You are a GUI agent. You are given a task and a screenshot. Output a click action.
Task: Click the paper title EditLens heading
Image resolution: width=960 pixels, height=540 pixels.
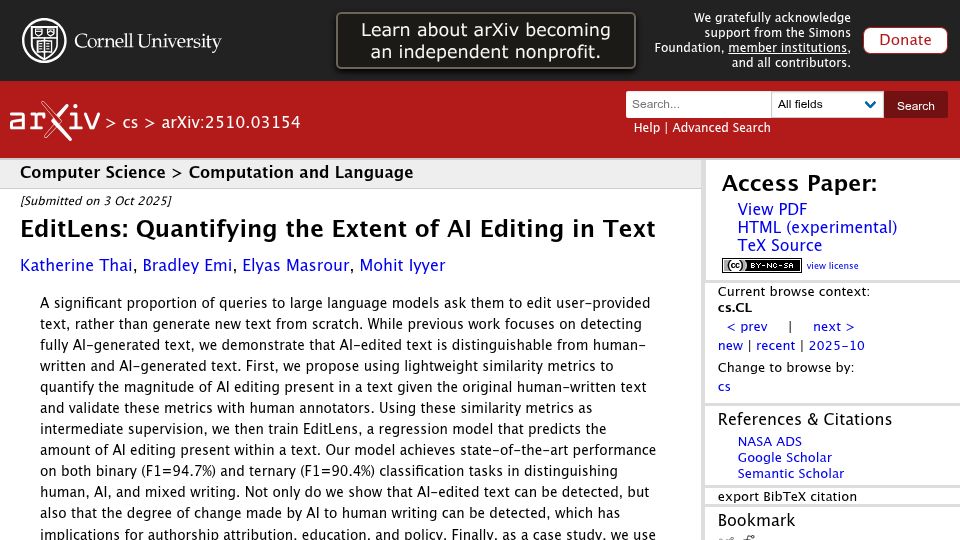[x=337, y=229]
